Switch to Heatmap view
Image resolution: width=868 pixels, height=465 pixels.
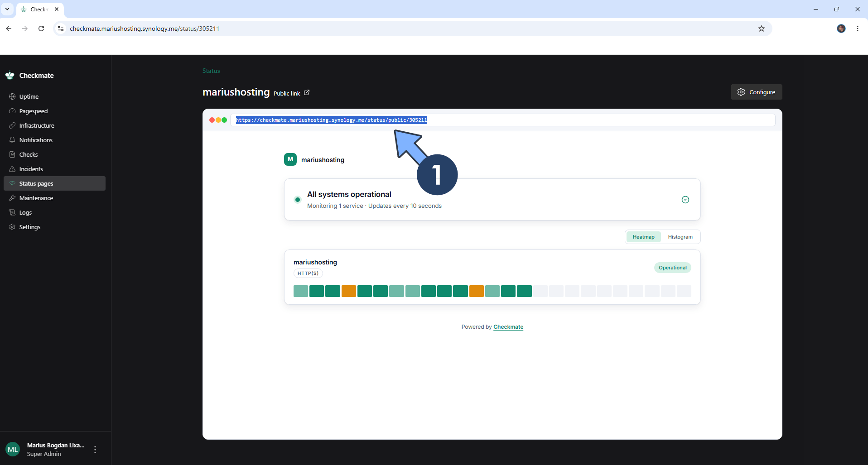click(643, 237)
